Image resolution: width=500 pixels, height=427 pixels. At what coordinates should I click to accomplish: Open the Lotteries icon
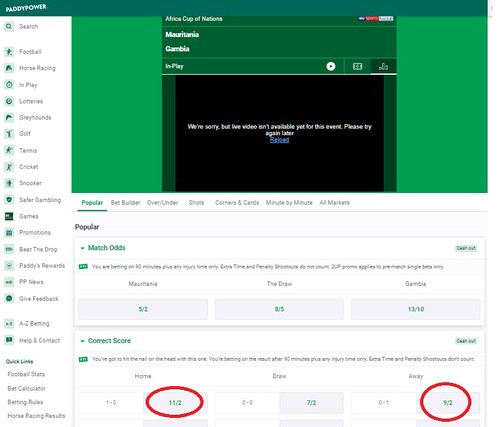pyautogui.click(x=9, y=101)
